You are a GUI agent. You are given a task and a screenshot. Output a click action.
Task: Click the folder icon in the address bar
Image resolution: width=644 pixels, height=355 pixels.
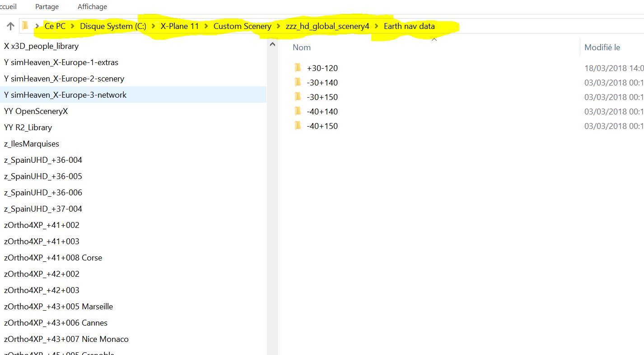[25, 26]
